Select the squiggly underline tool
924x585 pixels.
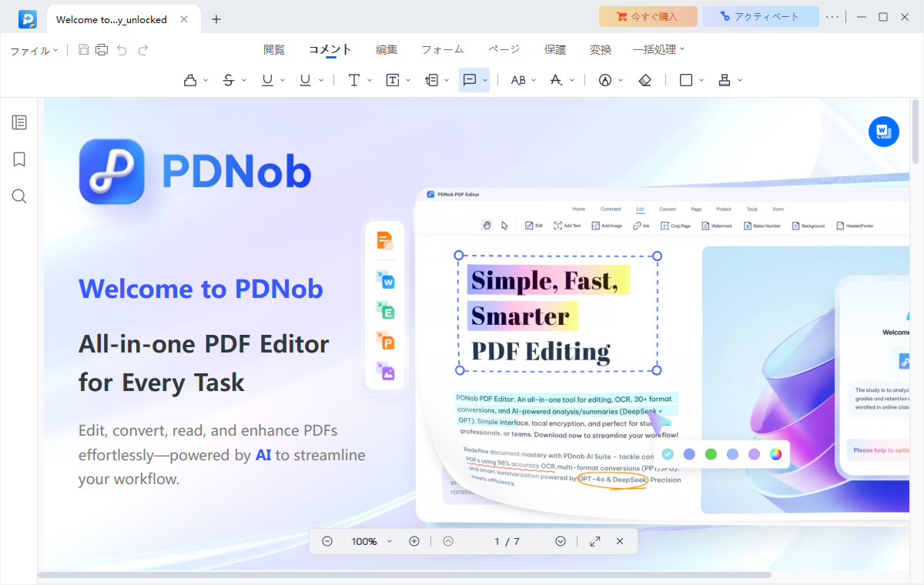tap(306, 80)
